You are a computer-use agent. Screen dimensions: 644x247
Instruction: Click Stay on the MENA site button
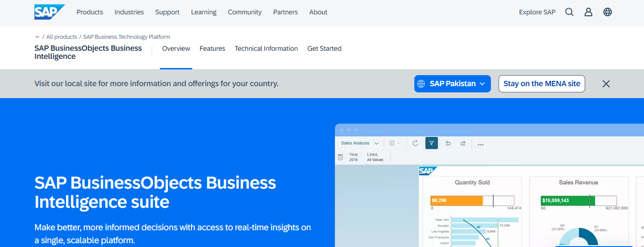pyautogui.click(x=542, y=84)
